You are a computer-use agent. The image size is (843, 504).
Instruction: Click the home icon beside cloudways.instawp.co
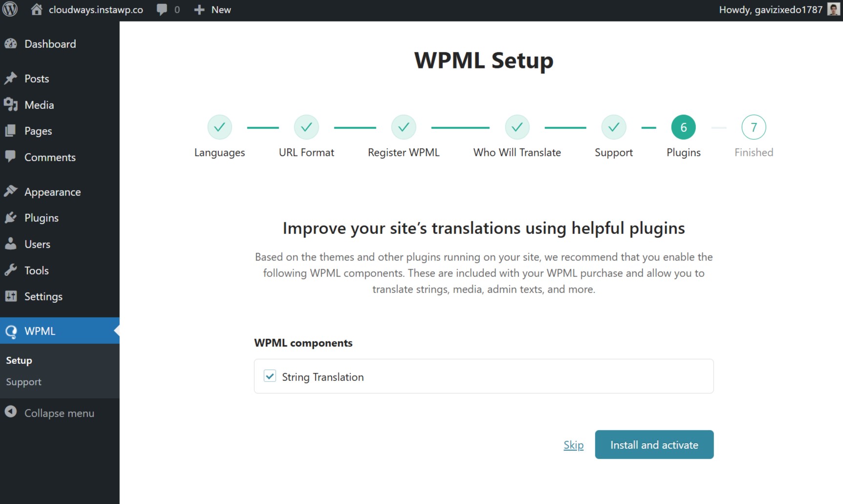click(x=37, y=10)
